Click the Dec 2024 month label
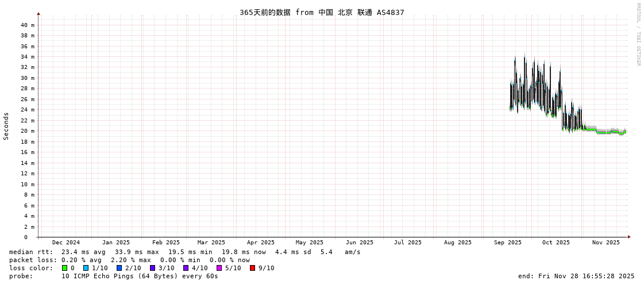The image size is (644, 284). pos(65,243)
